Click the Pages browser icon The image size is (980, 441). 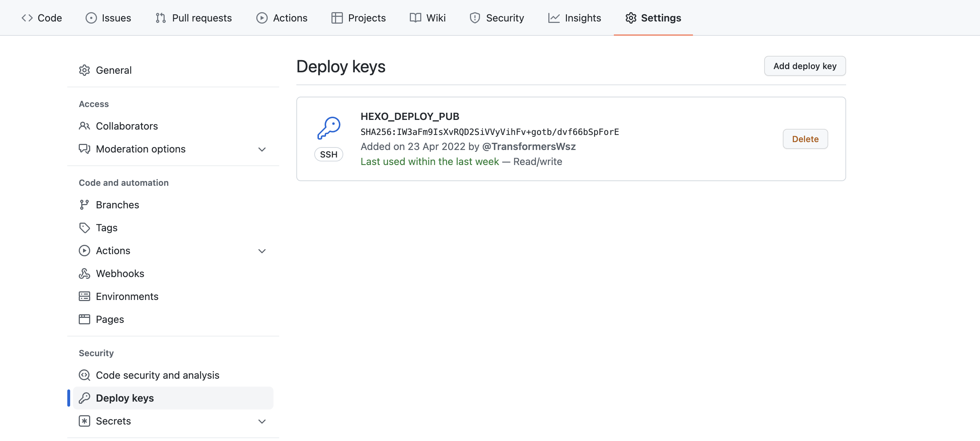tap(84, 319)
